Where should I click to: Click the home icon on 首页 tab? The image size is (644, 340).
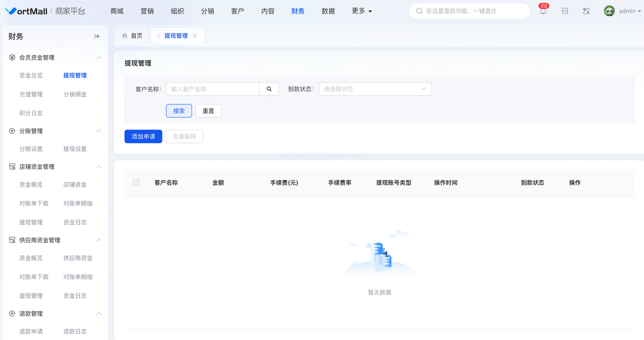click(125, 36)
